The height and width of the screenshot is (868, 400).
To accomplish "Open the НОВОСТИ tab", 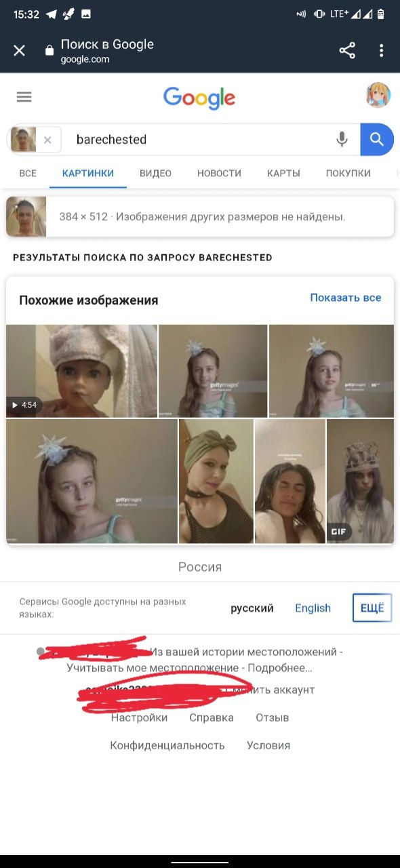I will (219, 174).
